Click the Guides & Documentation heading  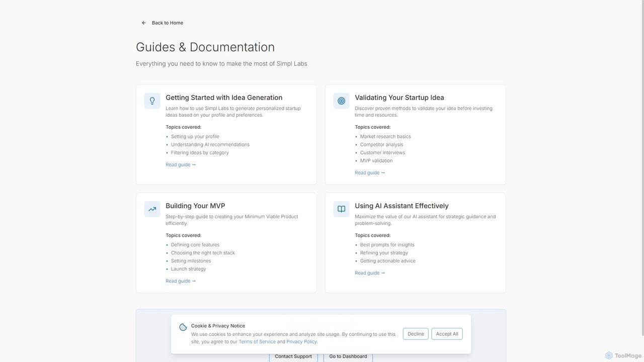pos(205,47)
